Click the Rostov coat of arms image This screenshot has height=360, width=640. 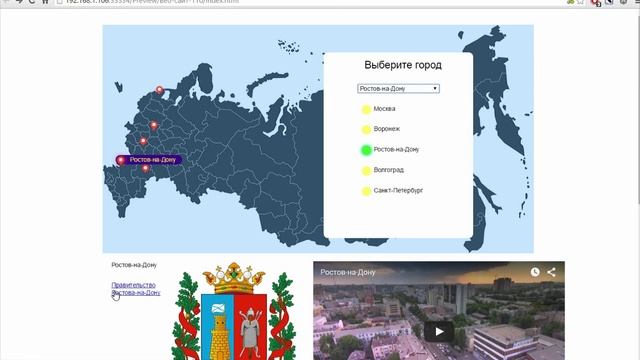click(x=234, y=311)
